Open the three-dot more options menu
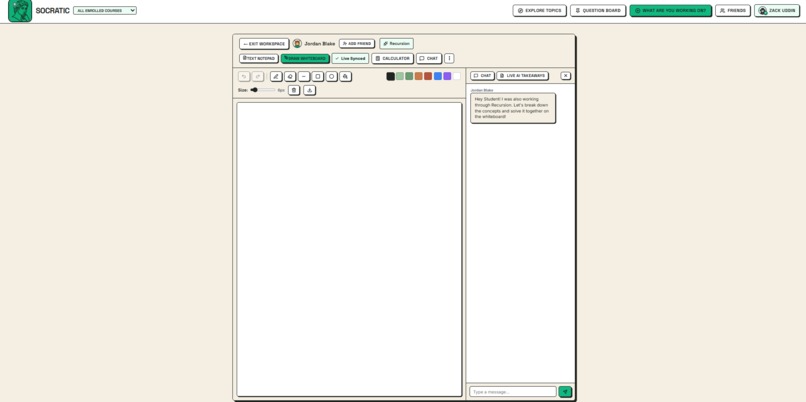Image resolution: width=806 pixels, height=402 pixels. 449,58
